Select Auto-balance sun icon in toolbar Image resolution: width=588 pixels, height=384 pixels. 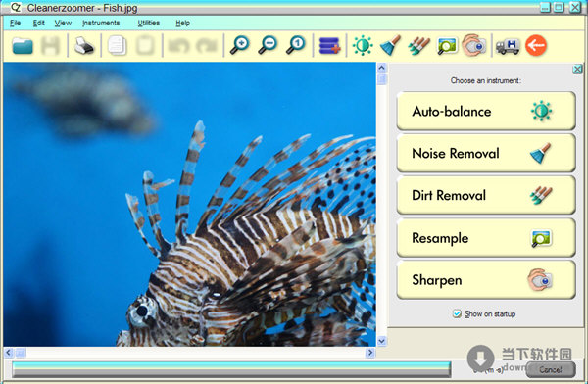coord(363,45)
